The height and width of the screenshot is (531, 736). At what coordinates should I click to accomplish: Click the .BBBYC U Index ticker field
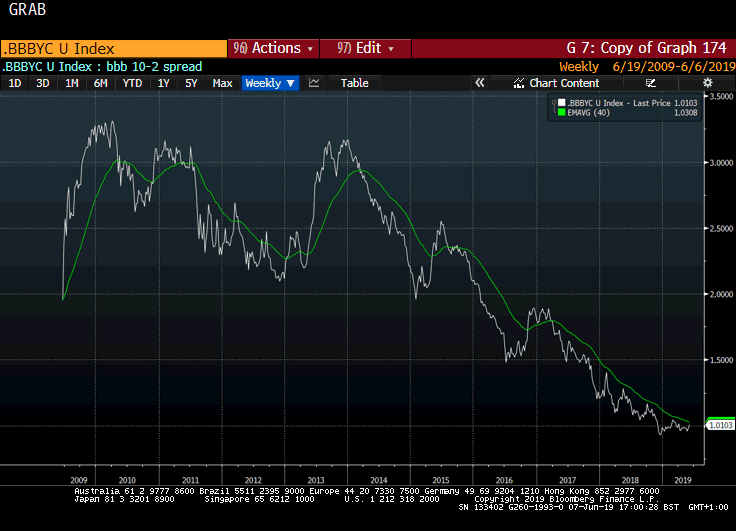pos(114,49)
